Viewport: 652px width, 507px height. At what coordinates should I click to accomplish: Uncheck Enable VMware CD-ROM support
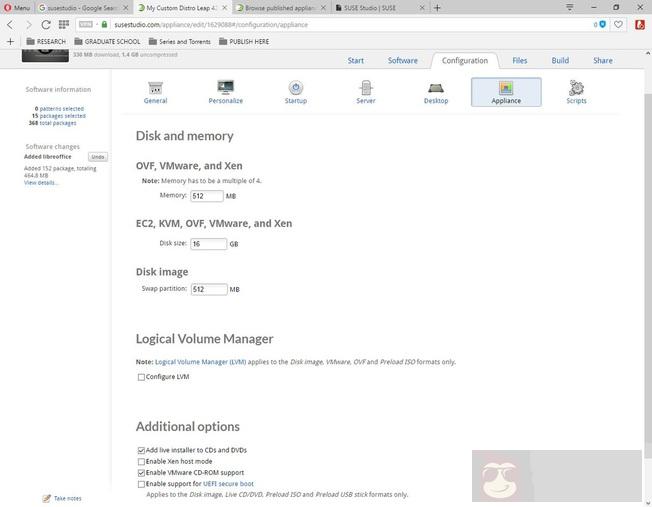coord(141,472)
